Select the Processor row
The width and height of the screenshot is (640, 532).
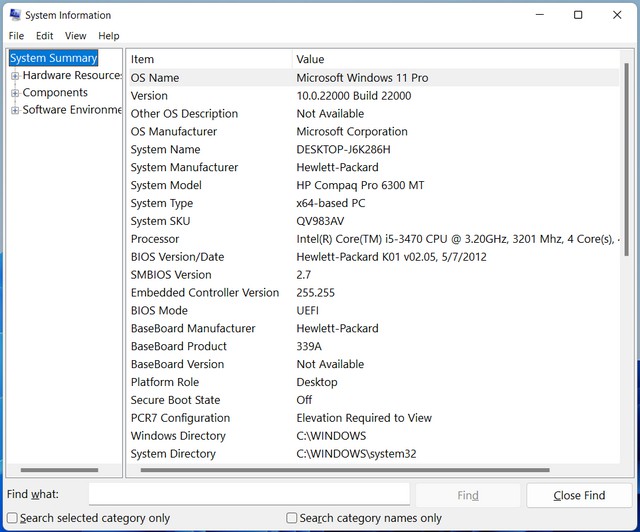373,239
